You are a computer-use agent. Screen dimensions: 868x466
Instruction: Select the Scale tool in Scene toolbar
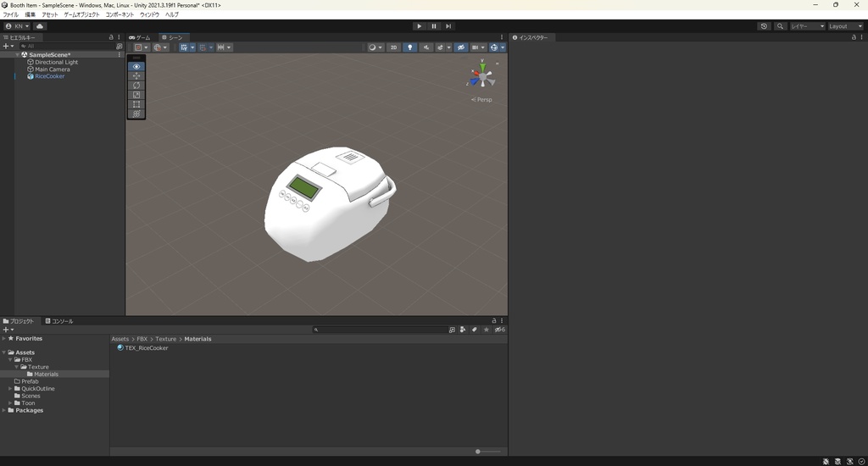[x=136, y=95]
